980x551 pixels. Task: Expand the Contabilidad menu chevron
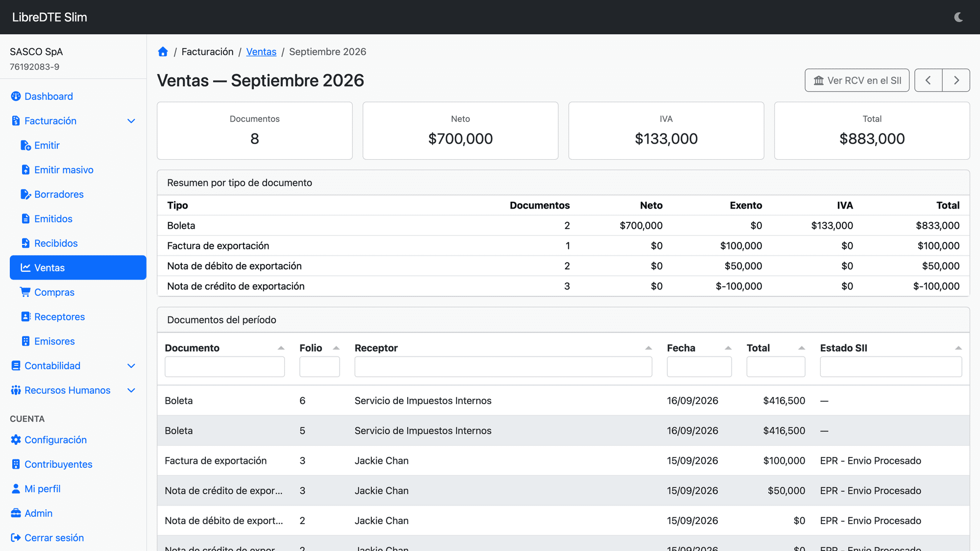[x=131, y=366]
